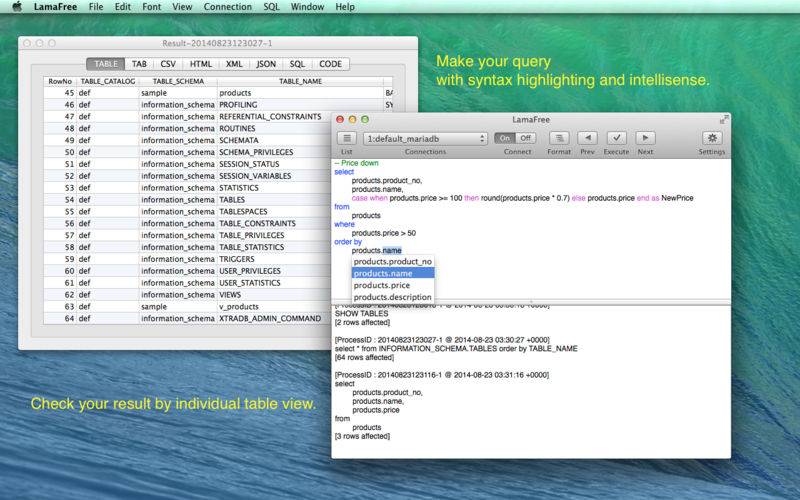Screen dimensions: 800x500
Task: Open the Font menu
Action: pos(152,7)
